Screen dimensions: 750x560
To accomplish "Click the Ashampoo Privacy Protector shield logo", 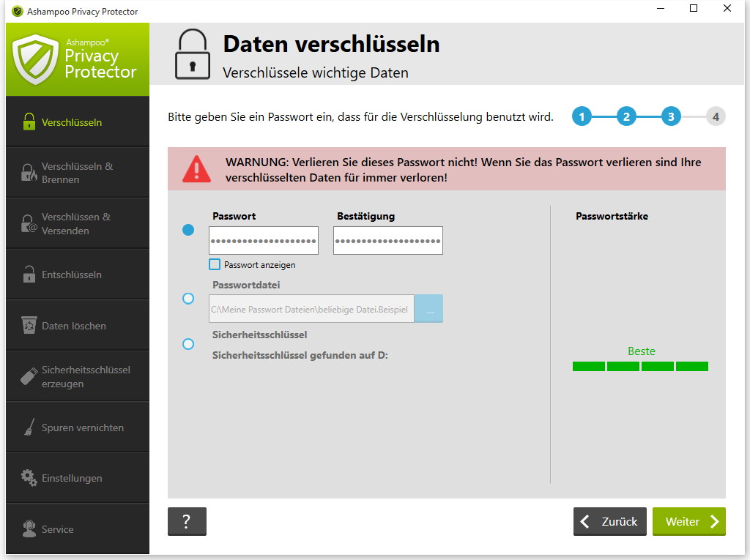I will pyautogui.click(x=35, y=59).
